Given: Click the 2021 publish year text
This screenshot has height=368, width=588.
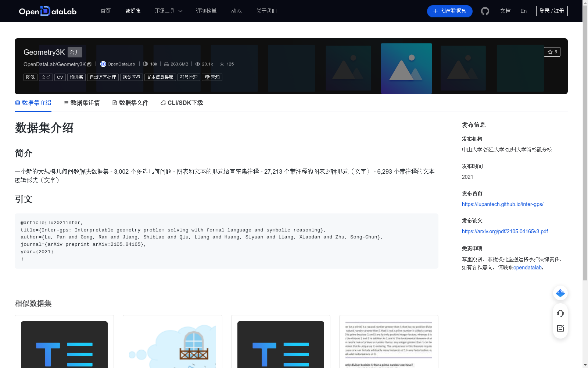Looking at the screenshot, I should click(x=467, y=177).
